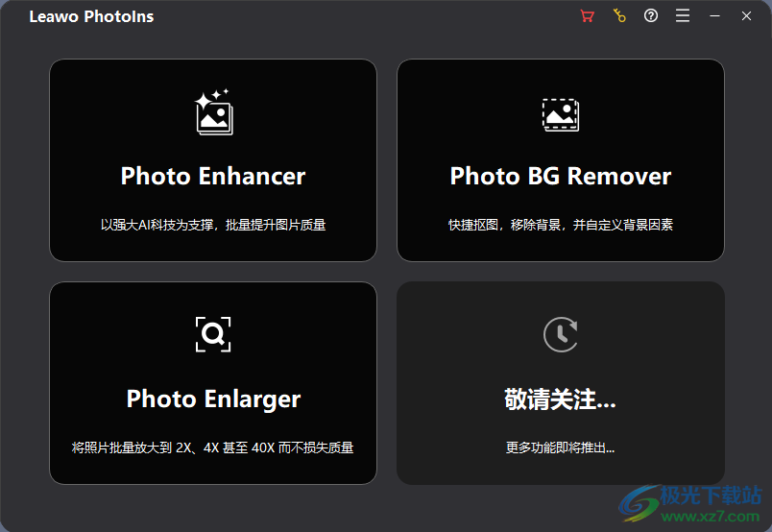Image resolution: width=772 pixels, height=532 pixels.
Task: Click the coming-soon clock icon
Action: 561,334
